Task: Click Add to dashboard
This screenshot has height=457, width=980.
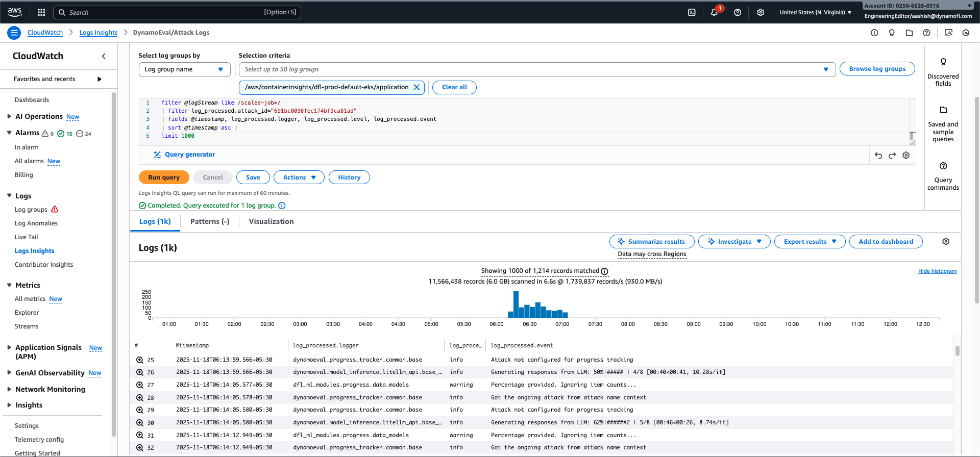Action: pyautogui.click(x=886, y=242)
